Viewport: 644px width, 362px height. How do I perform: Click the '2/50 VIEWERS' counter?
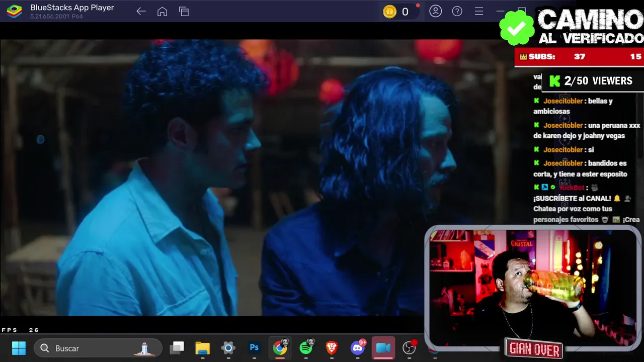tap(592, 81)
